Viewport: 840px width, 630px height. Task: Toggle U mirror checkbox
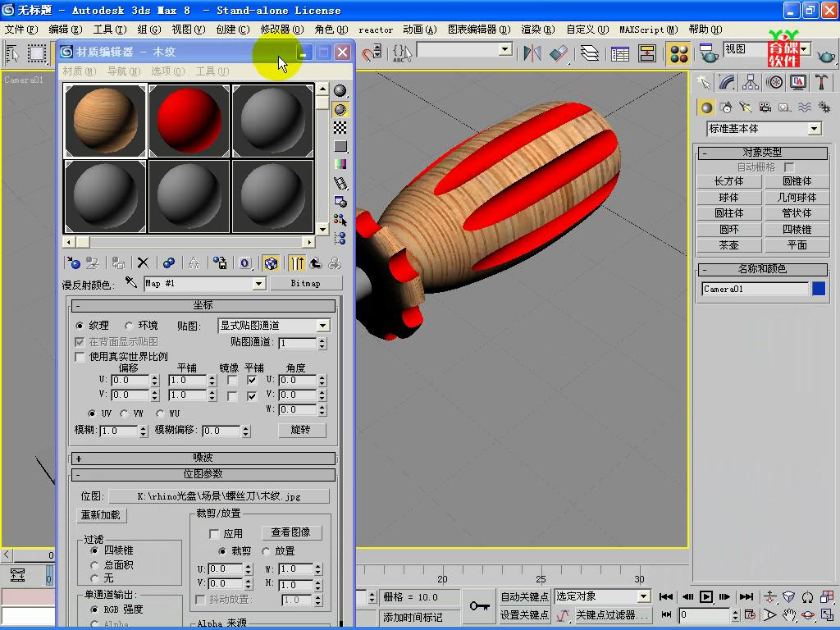pyautogui.click(x=232, y=381)
